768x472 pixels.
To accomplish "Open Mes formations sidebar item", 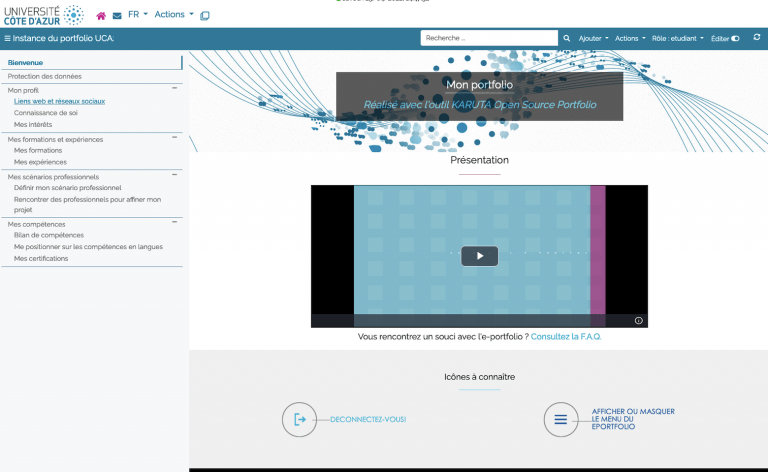I will tap(38, 150).
